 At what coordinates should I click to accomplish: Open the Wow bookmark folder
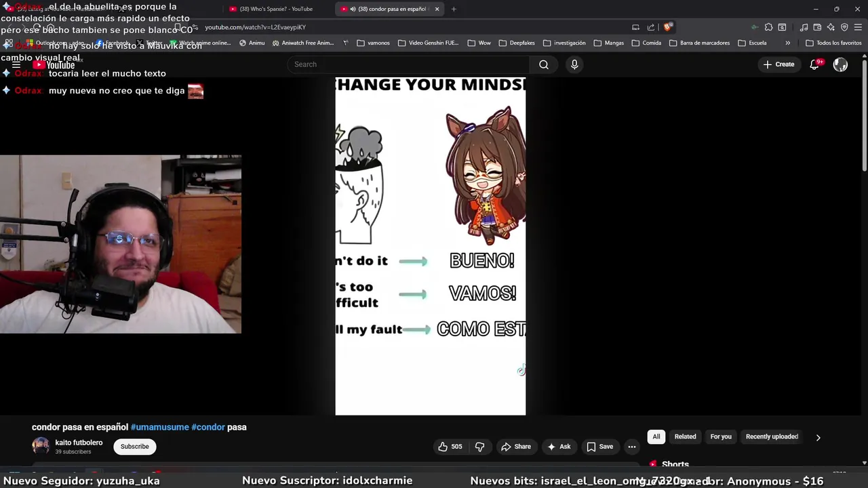[479, 43]
